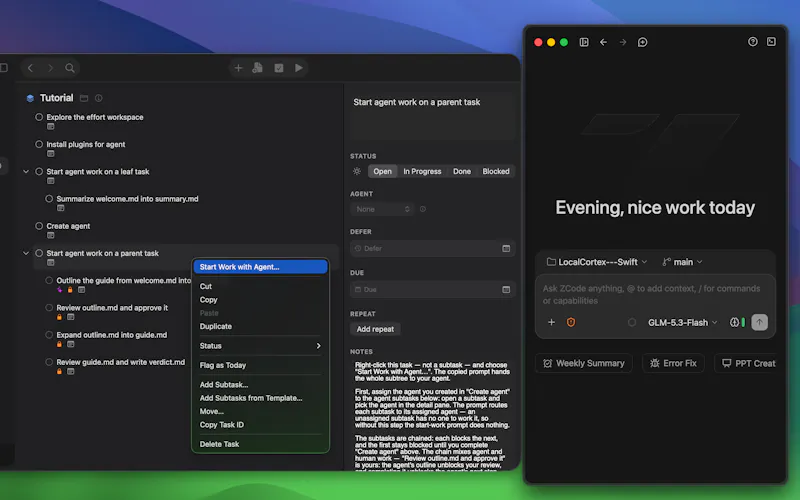Mark Create agent task as complete
This screenshot has width=800, height=500.
(x=39, y=226)
